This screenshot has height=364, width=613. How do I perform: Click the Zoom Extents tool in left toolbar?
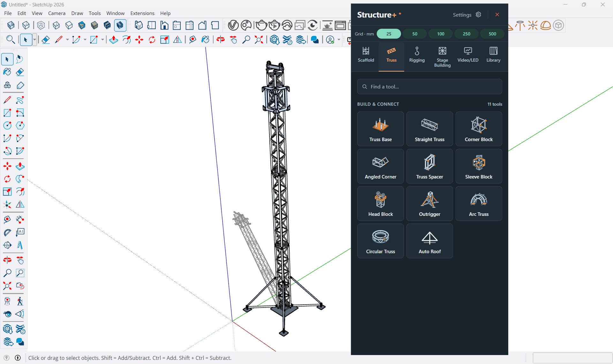coord(7,285)
